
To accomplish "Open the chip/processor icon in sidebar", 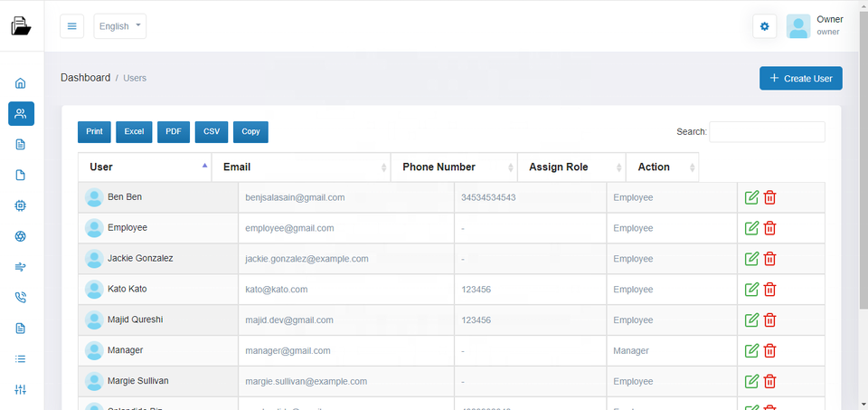I will (21, 205).
